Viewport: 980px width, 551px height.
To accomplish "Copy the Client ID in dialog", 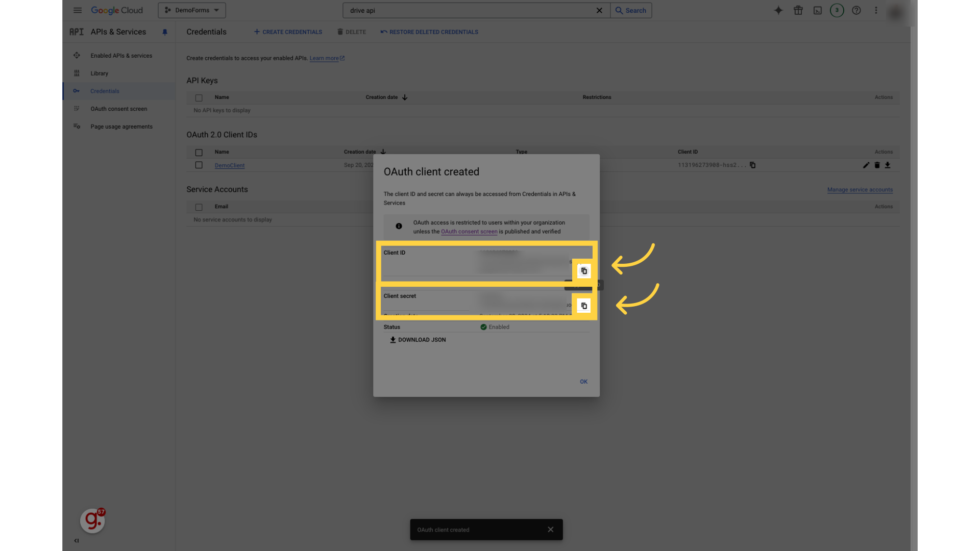I will tap(584, 271).
